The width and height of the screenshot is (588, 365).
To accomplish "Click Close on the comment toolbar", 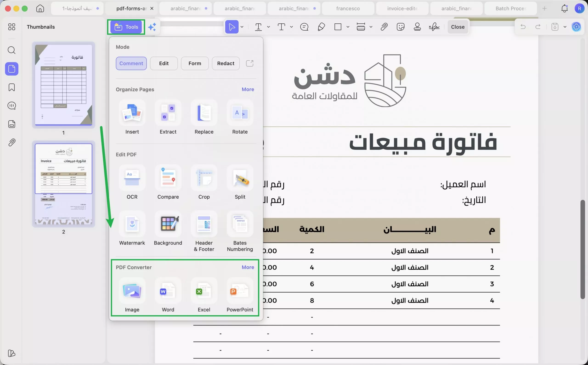I will (458, 27).
